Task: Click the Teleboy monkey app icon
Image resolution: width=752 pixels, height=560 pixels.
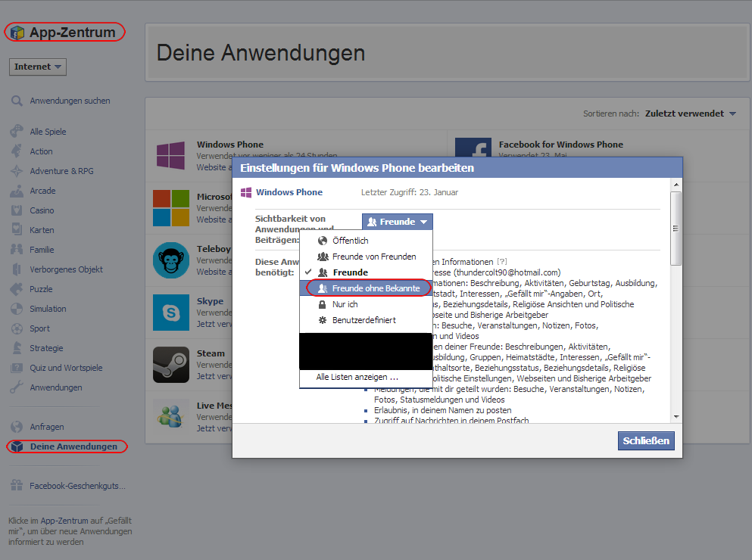Action: click(171, 260)
